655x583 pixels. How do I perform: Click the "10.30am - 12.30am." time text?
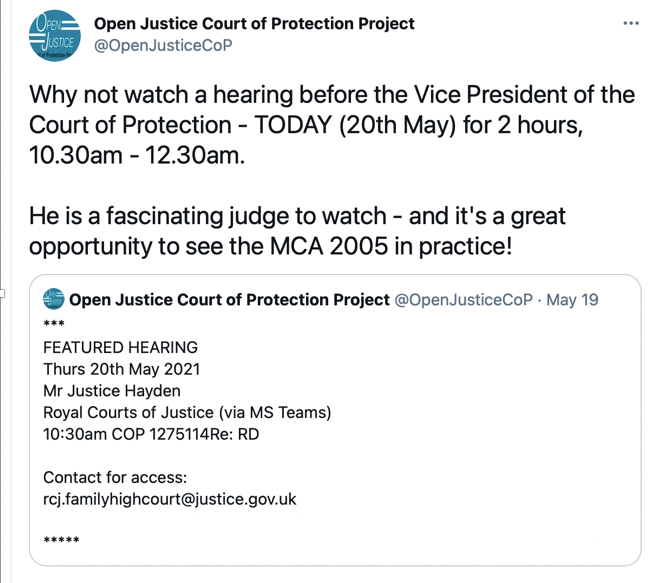point(136,156)
